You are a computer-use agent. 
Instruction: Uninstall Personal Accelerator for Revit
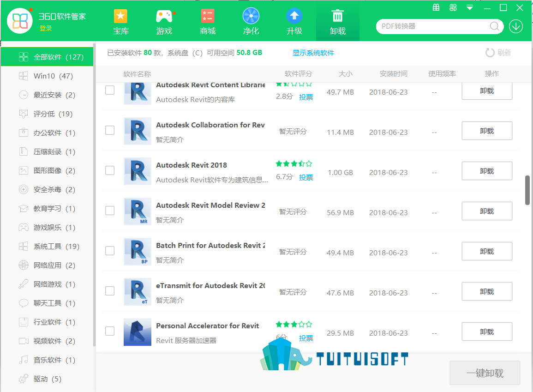point(487,331)
